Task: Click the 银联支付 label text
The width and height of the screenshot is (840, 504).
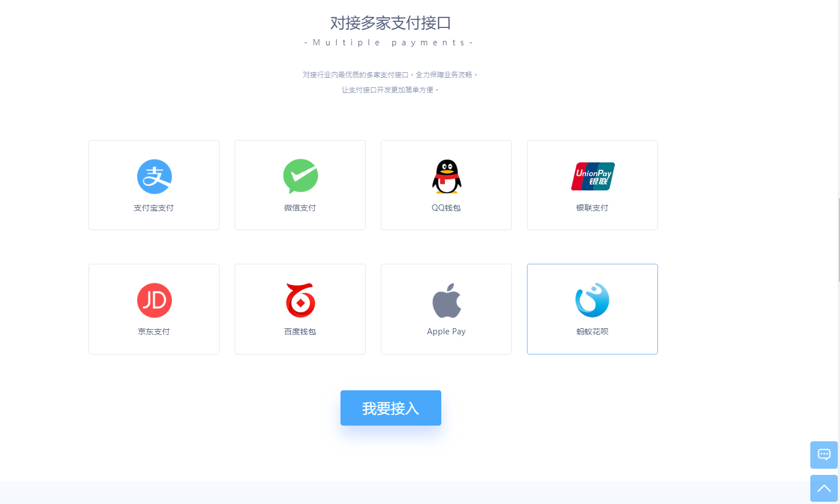Action: coord(592,208)
